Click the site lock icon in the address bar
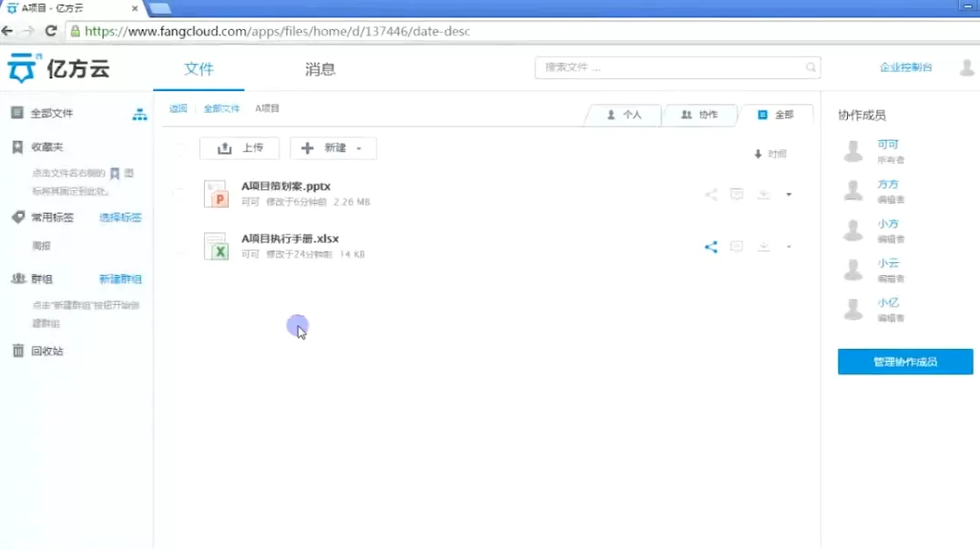This screenshot has height=550, width=980. point(75,31)
